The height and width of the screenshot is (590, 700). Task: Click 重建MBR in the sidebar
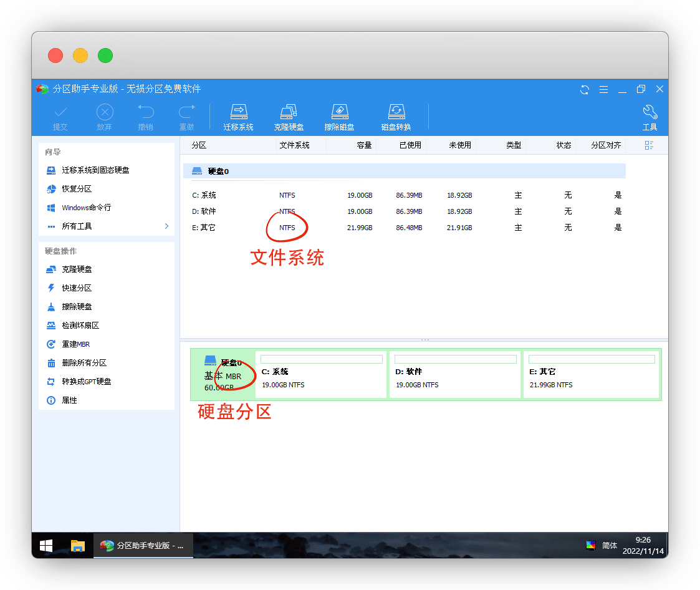75,344
